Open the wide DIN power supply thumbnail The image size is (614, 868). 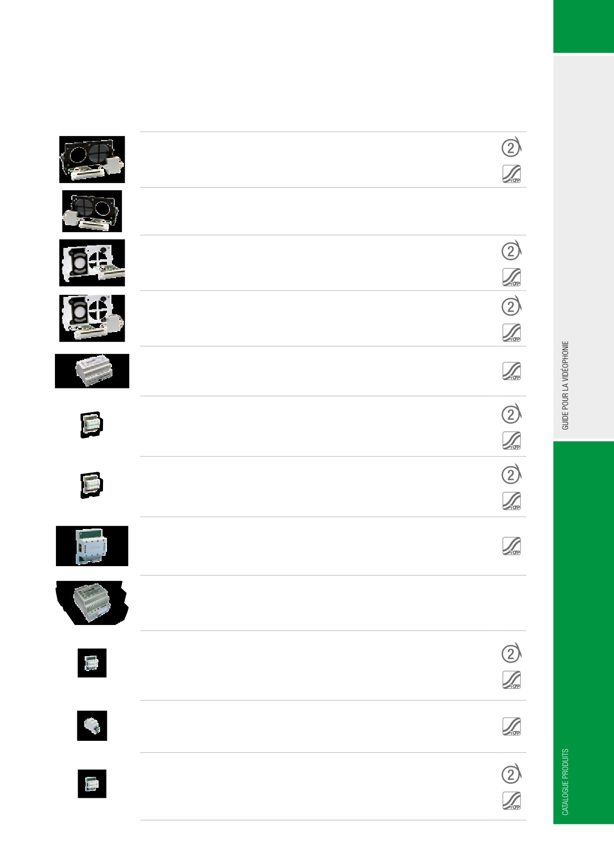coord(92,371)
